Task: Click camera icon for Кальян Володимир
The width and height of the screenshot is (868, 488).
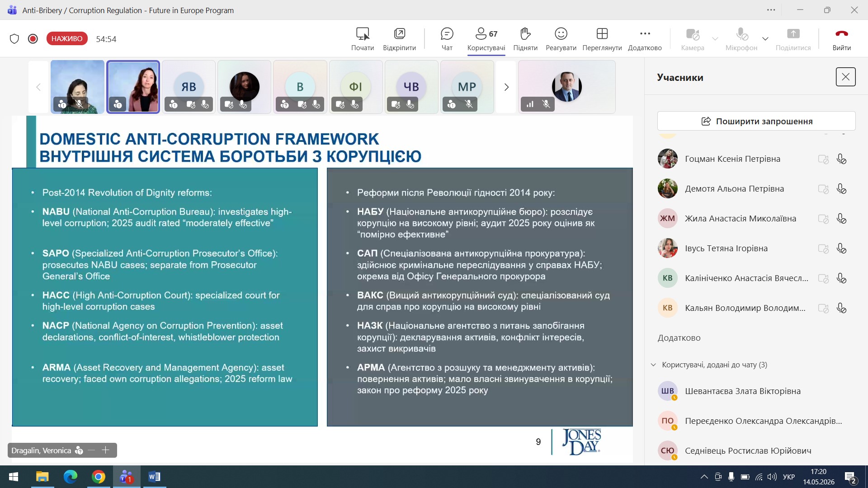Action: [823, 308]
